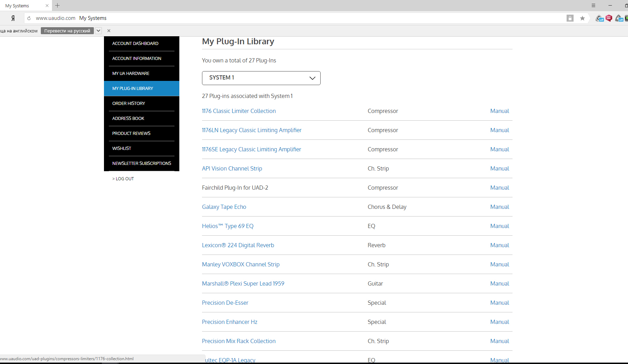The width and height of the screenshot is (628, 364).
Task: Open Manley VOXBOX Channel Strip link
Action: click(x=241, y=264)
